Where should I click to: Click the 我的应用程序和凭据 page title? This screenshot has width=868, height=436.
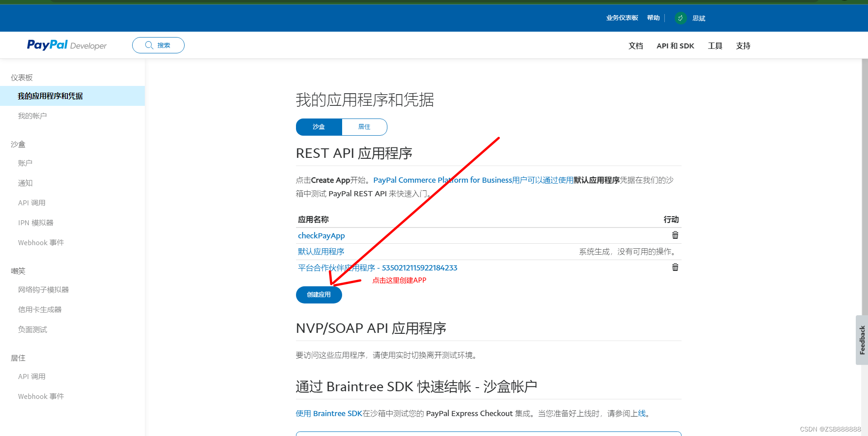click(x=365, y=100)
